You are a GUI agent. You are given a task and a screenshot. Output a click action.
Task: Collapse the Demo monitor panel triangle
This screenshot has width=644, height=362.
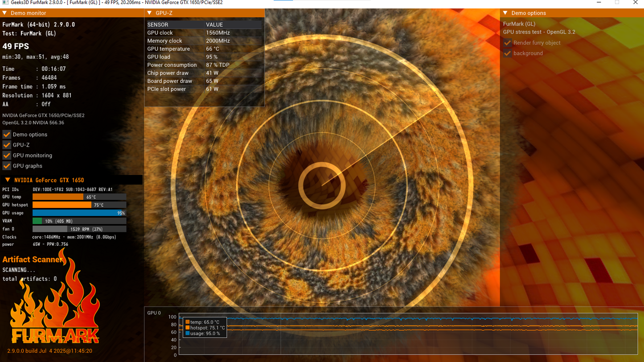coord(5,13)
